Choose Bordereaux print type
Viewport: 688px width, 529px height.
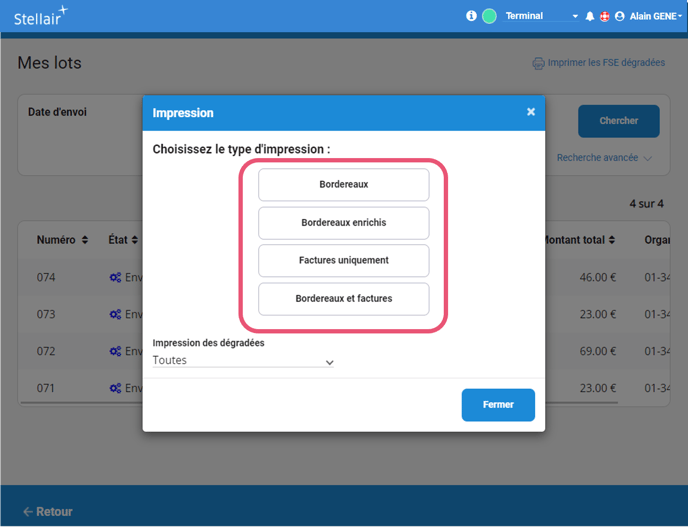tap(343, 185)
